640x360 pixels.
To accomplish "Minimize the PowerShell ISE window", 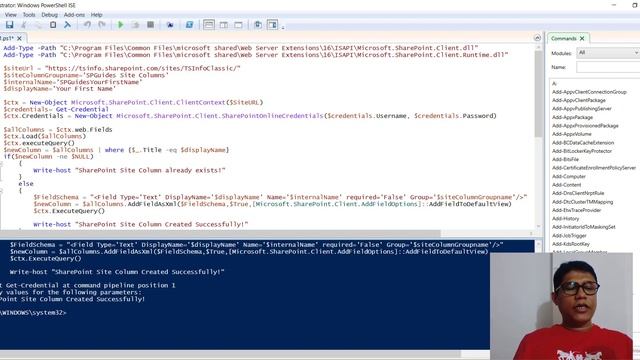I will tap(614, 5).
